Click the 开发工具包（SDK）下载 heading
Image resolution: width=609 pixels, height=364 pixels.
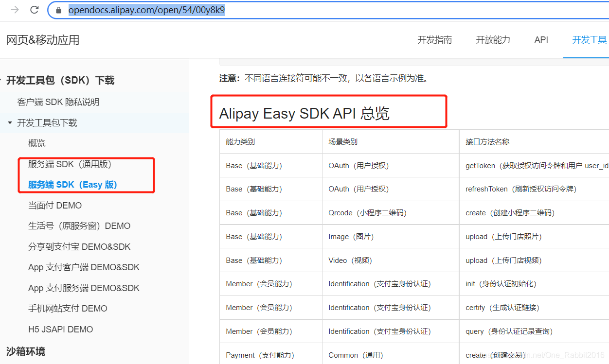60,81
